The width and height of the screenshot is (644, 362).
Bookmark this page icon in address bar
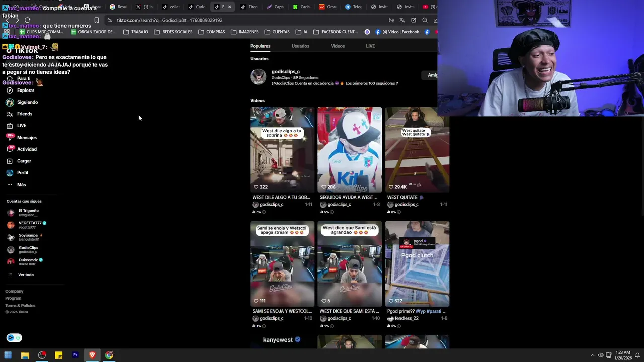(x=97, y=20)
